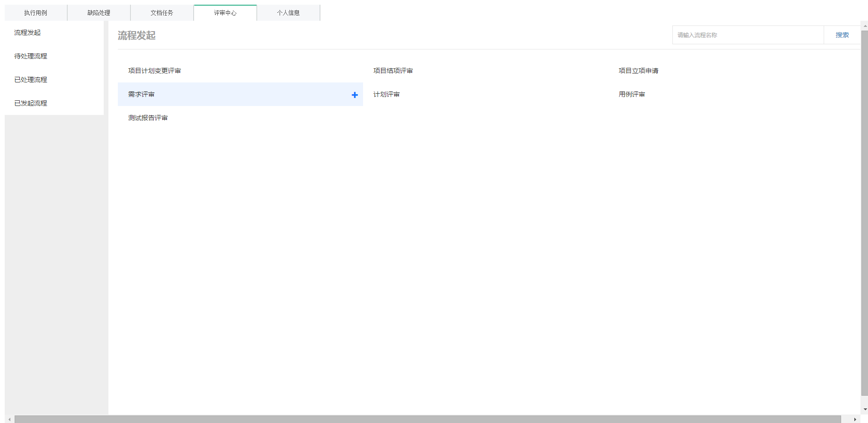
Task: Select the 用例评审 process item
Action: 632,94
